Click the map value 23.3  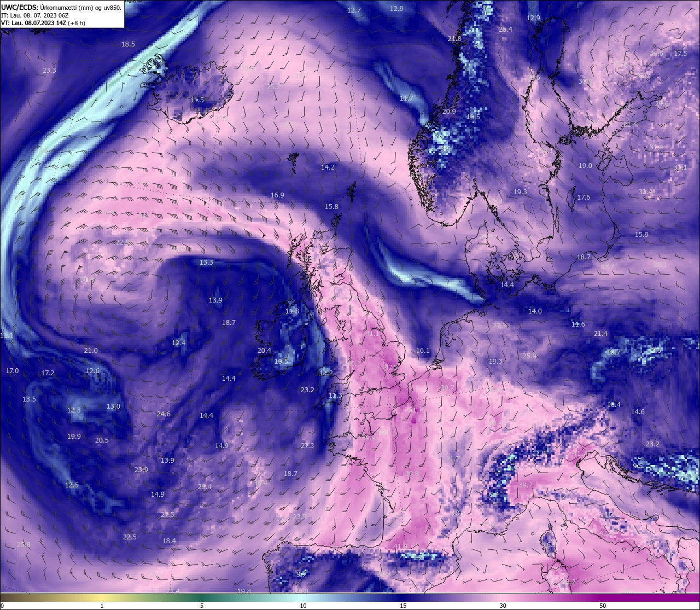click(49, 71)
